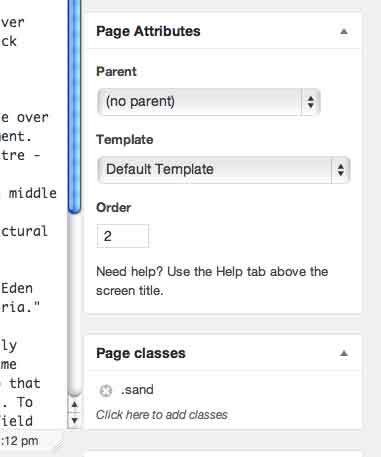
Task: Click the Page classes panel title
Action: [x=141, y=353]
